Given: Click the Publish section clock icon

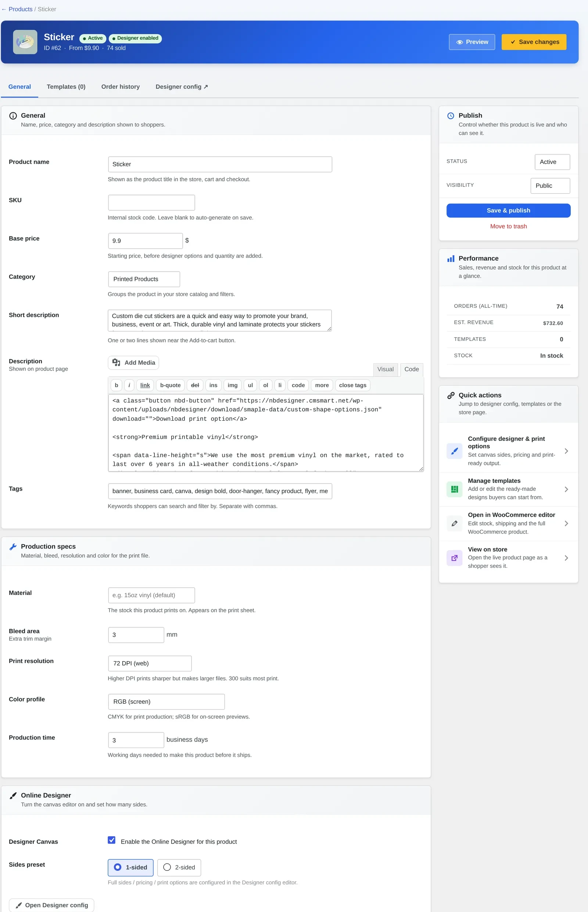Looking at the screenshot, I should (x=451, y=116).
